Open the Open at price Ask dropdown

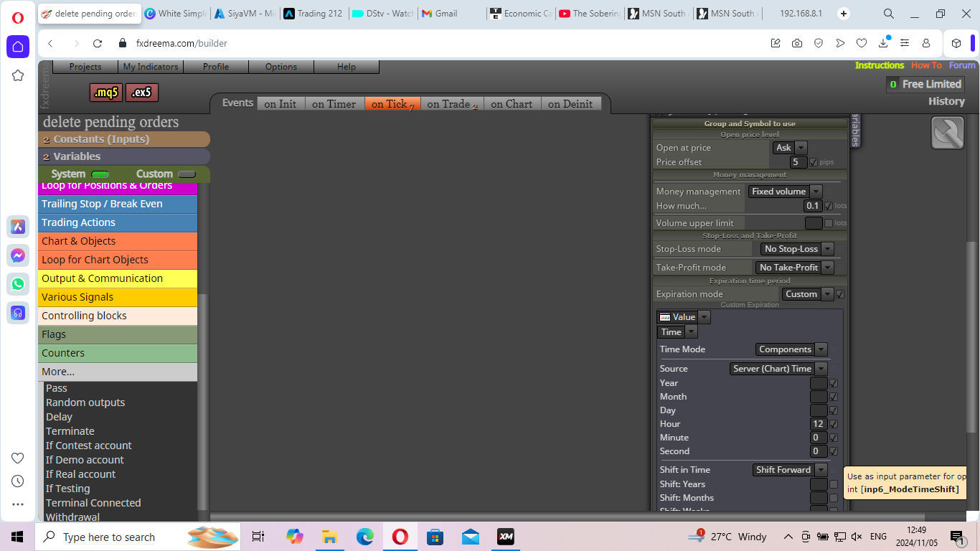(790, 148)
